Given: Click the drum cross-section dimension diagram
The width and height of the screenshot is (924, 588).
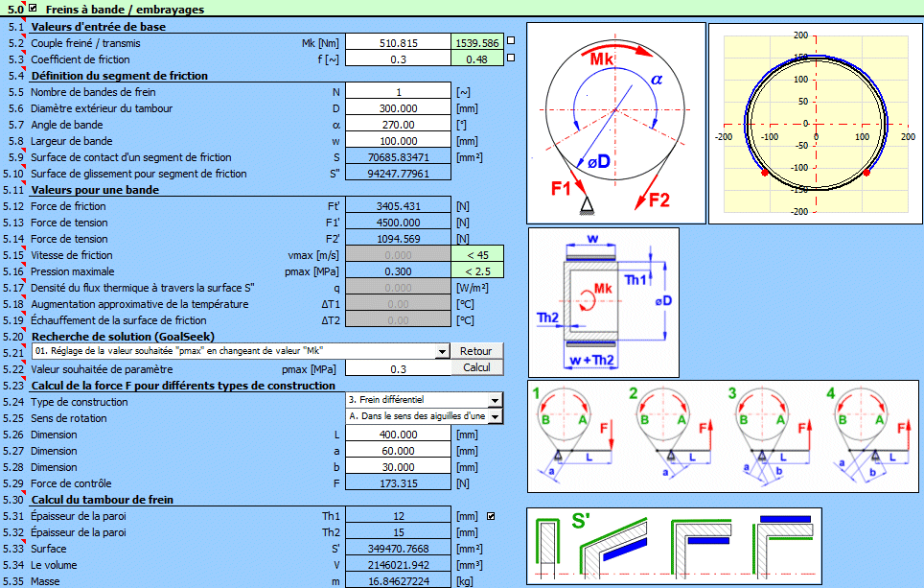Looking at the screenshot, I should point(604,304).
